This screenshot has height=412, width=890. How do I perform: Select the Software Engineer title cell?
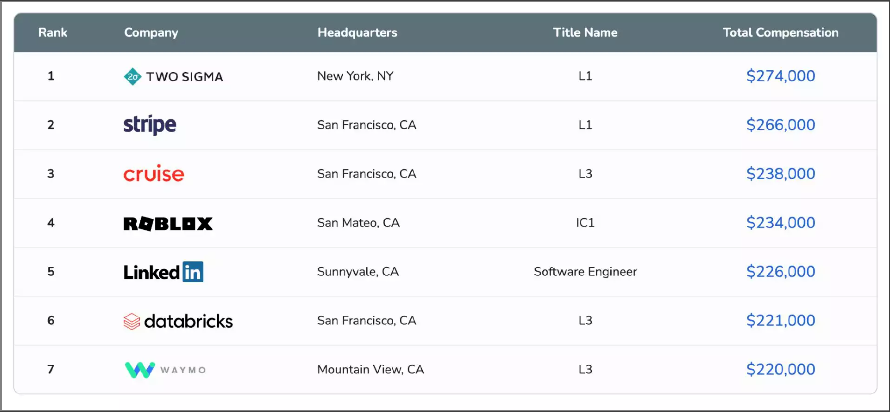tap(585, 272)
